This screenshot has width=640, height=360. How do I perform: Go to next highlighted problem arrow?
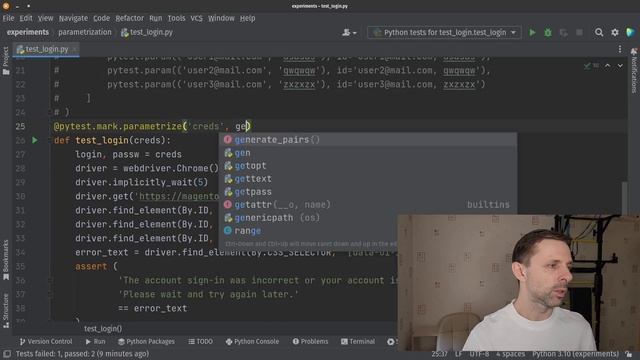tap(620, 65)
